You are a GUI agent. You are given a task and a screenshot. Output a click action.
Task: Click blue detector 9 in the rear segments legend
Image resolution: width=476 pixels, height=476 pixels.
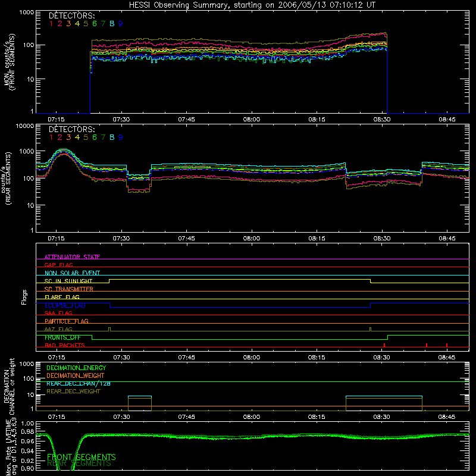tap(121, 137)
